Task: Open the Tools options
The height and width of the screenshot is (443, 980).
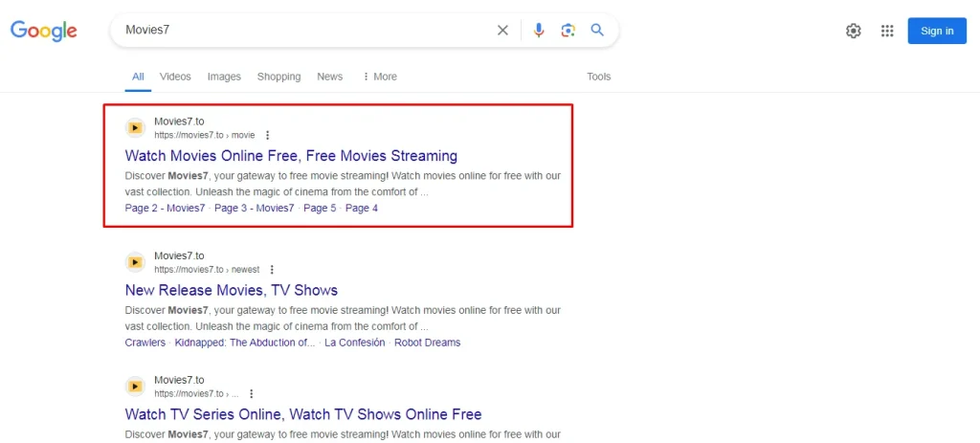Action: [x=599, y=77]
